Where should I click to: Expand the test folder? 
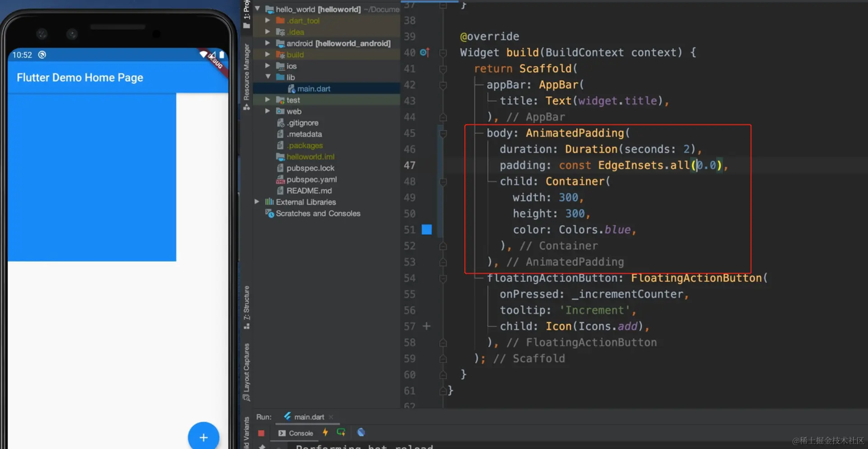tap(268, 99)
